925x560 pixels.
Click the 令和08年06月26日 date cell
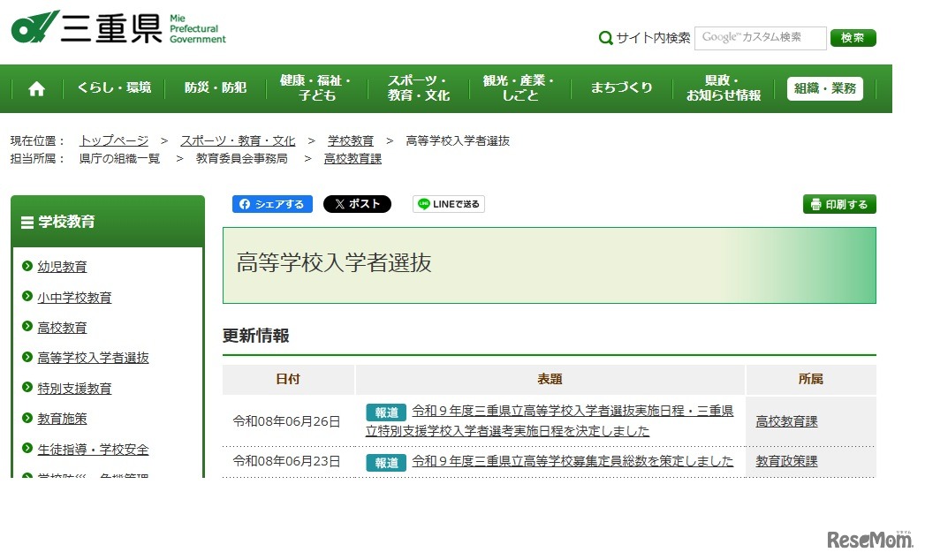(287, 421)
